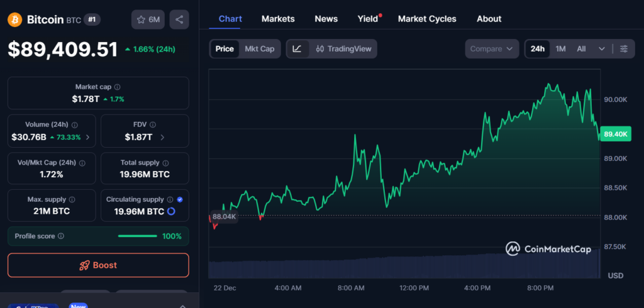Click the circulating supply verified badge
Viewport: 644px width, 308px height.
[180, 199]
